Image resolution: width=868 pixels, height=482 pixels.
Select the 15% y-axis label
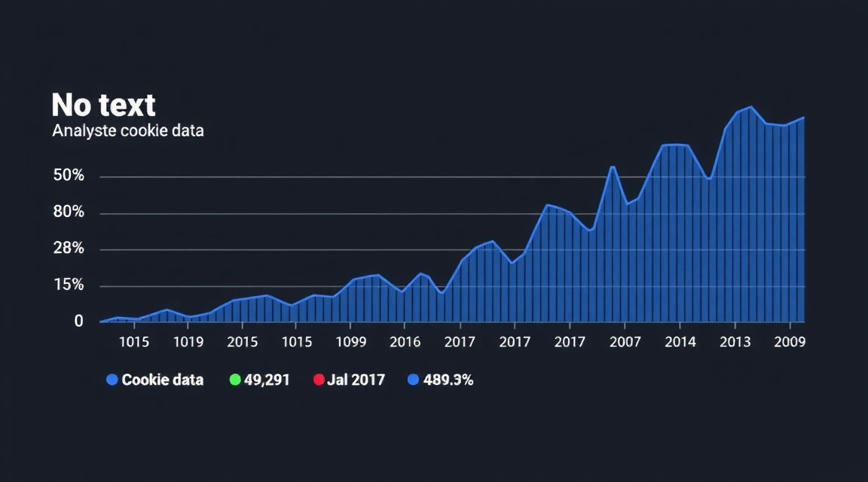click(71, 285)
